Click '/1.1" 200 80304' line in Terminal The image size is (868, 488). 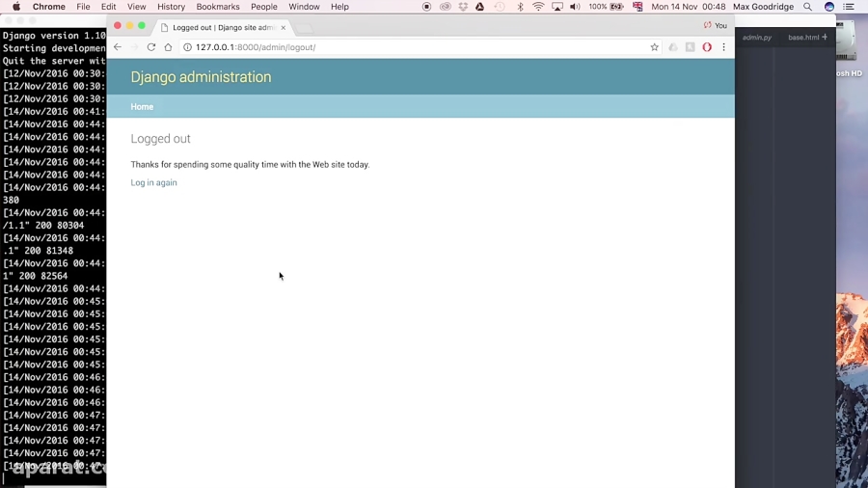(43, 225)
